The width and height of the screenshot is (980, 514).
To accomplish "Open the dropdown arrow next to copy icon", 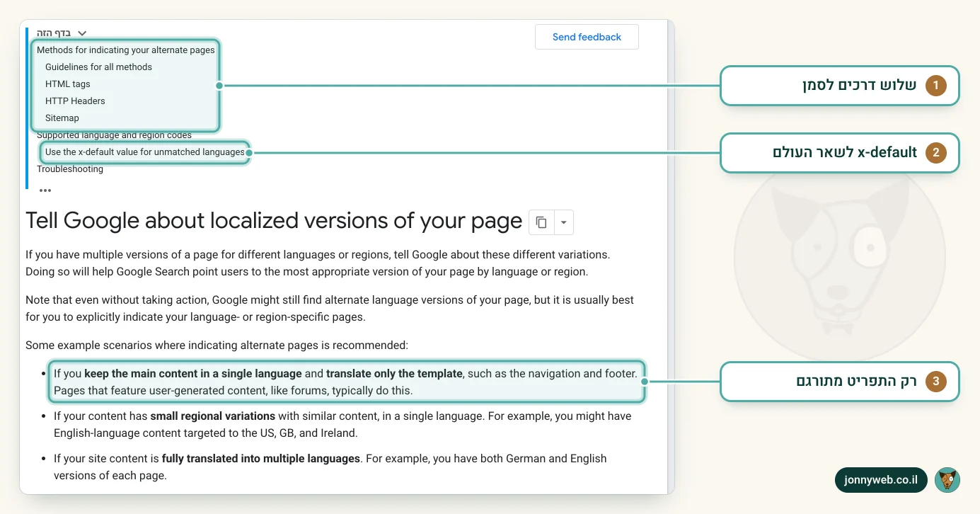I will [563, 222].
